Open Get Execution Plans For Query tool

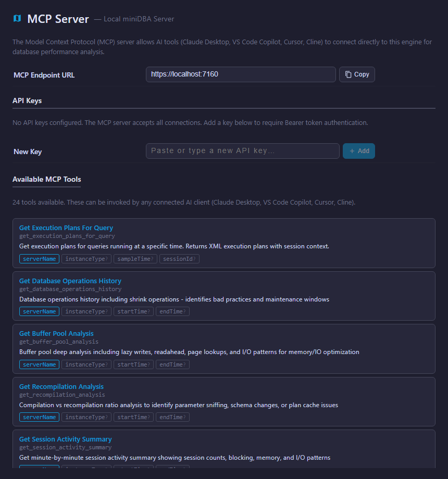click(66, 228)
